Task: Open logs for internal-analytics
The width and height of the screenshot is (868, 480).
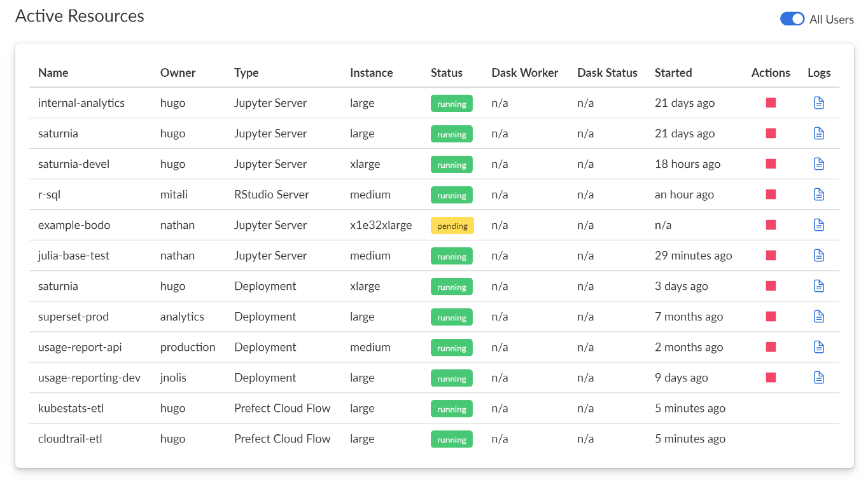Action: pyautogui.click(x=819, y=103)
